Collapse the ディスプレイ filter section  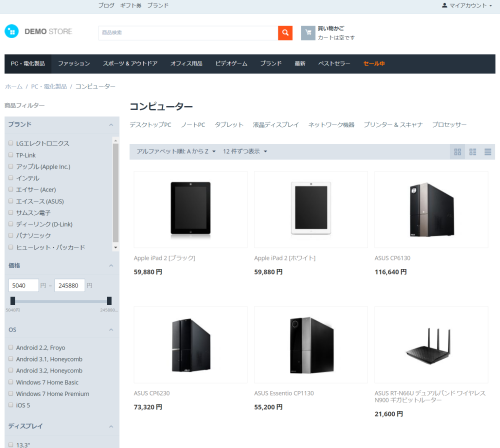tap(111, 426)
